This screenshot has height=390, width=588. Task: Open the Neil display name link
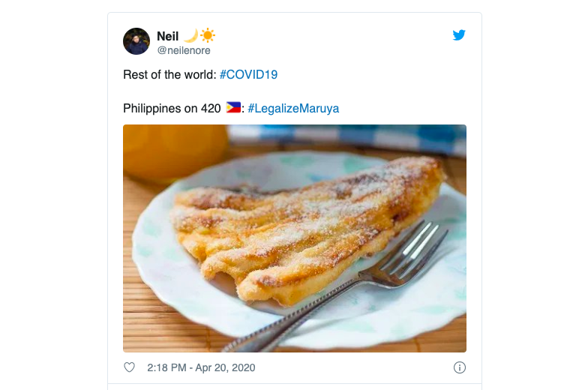click(168, 36)
